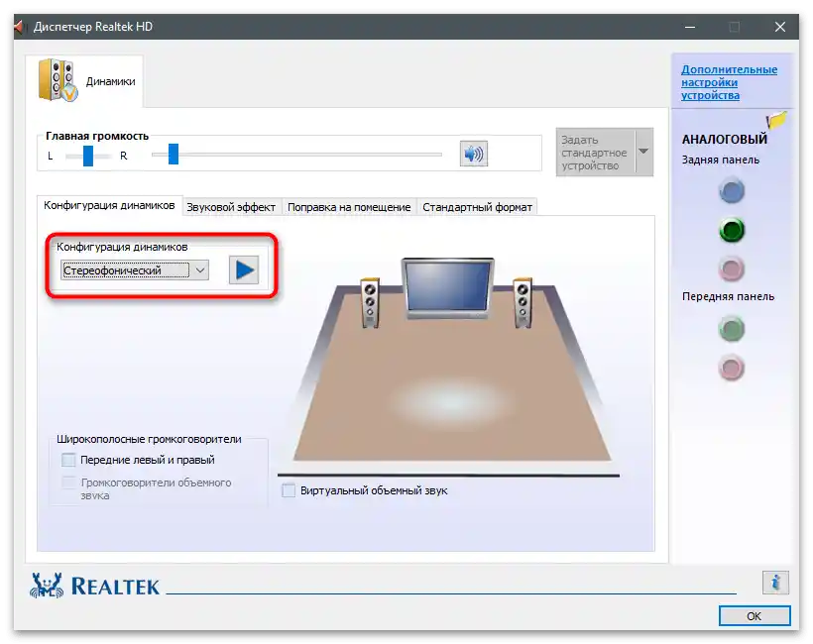Click the Задать стандартное устройство button
Image resolution: width=813 pixels, height=644 pixels.
(595, 153)
